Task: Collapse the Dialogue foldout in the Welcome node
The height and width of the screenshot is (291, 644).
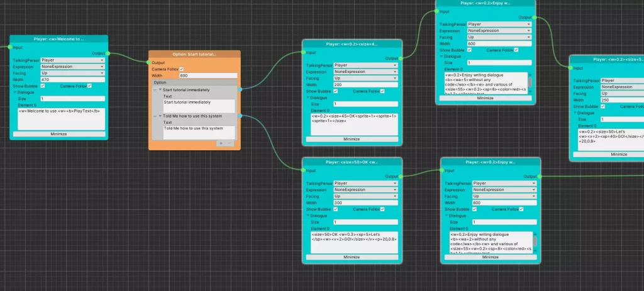Action: [15, 92]
